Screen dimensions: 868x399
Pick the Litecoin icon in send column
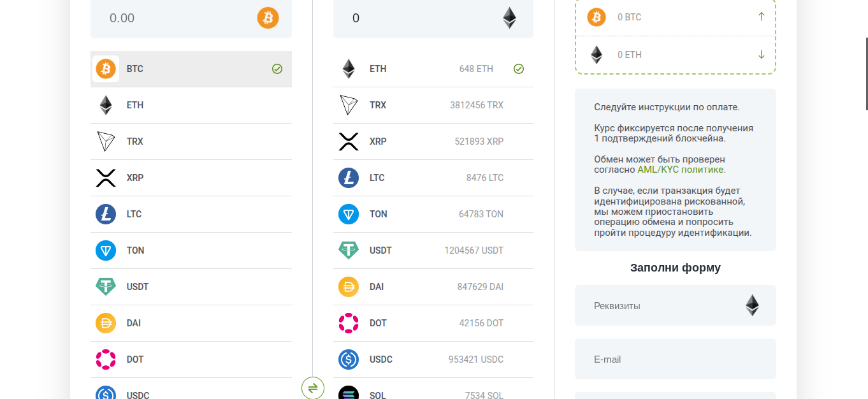[106, 214]
